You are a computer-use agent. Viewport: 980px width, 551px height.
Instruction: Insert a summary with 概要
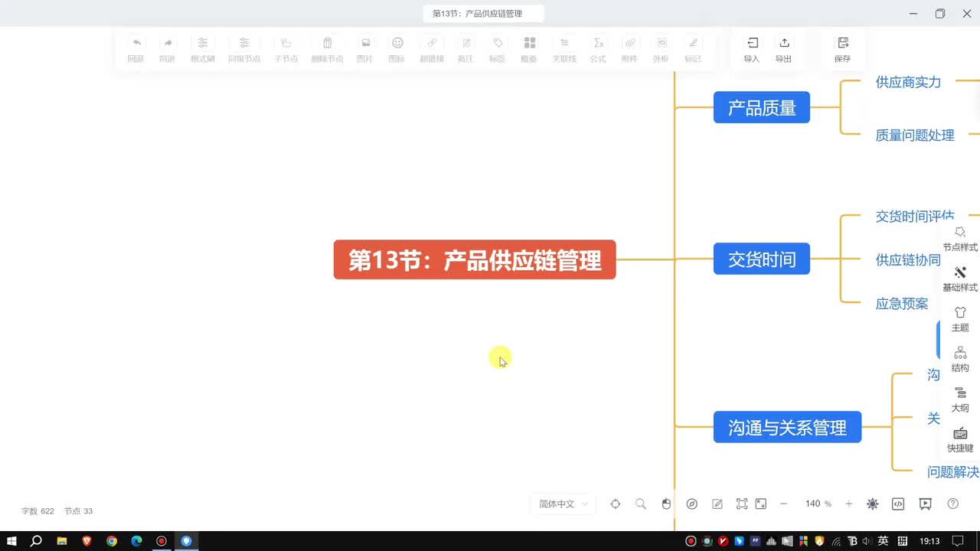click(x=529, y=49)
